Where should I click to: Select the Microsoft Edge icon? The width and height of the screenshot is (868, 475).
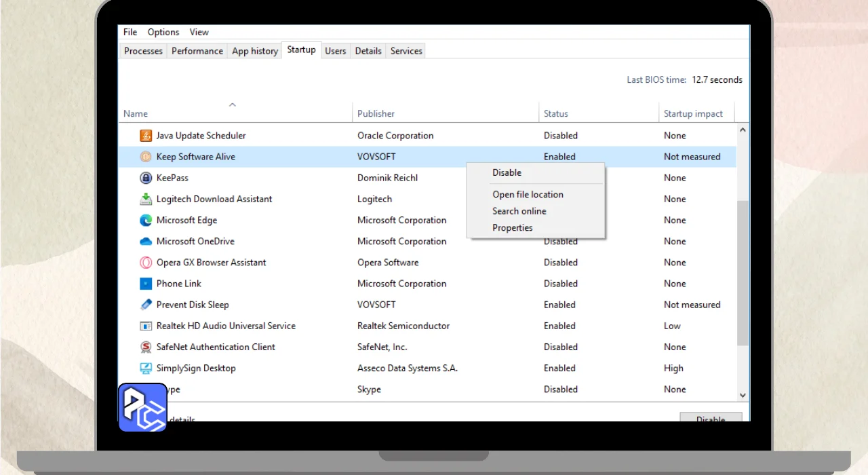[x=145, y=220]
